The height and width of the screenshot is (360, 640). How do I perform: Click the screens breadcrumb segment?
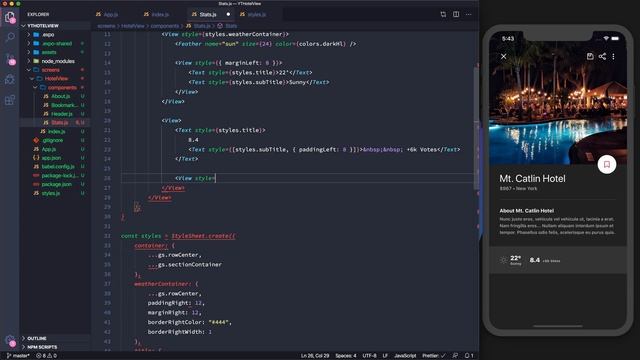(x=106, y=26)
